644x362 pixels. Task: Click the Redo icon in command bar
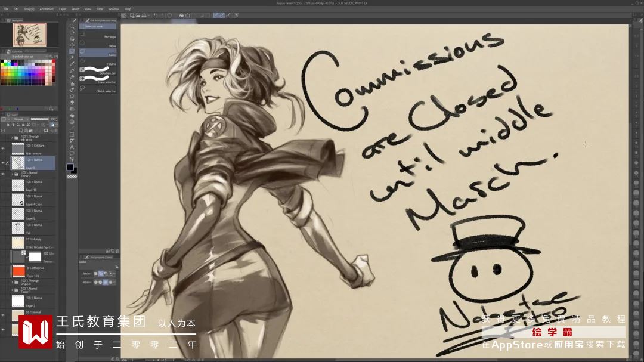tap(160, 15)
